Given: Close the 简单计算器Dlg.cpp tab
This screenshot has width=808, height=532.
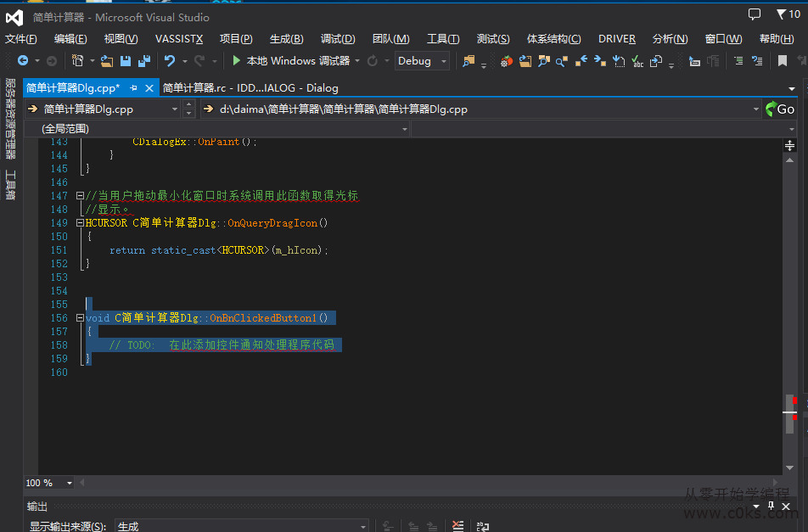Looking at the screenshot, I should click(x=149, y=88).
